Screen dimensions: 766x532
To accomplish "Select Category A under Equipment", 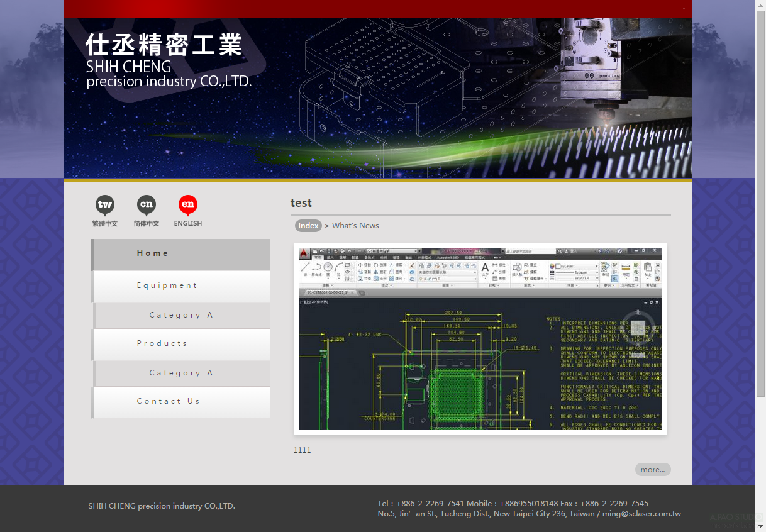I will click(181, 315).
